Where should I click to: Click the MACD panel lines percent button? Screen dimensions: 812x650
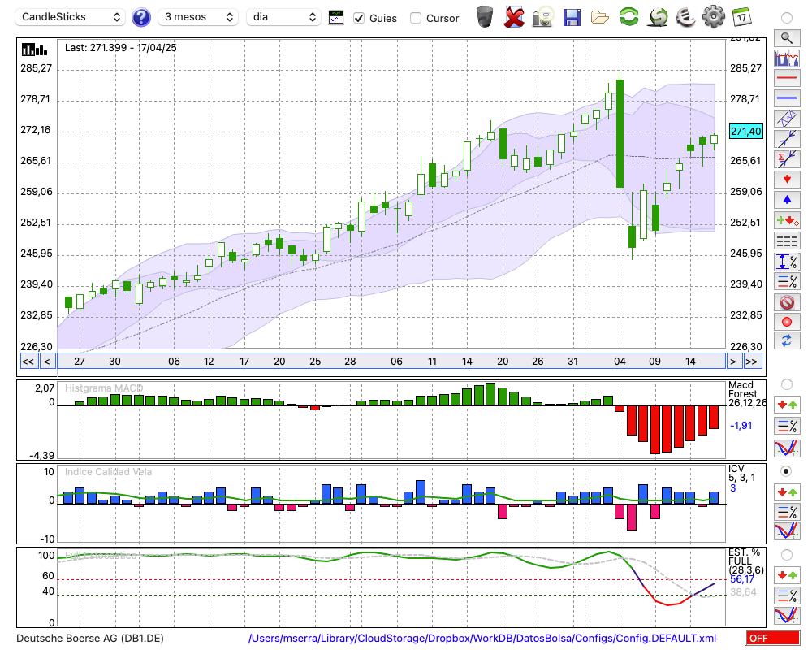787,426
